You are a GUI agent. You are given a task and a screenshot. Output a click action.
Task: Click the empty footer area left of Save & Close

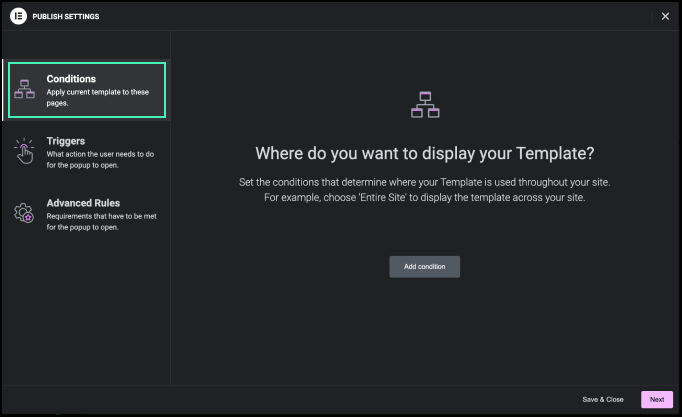[300, 399]
